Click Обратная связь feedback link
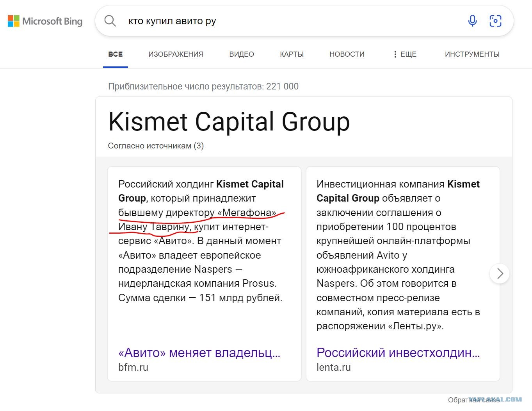 pos(473,400)
